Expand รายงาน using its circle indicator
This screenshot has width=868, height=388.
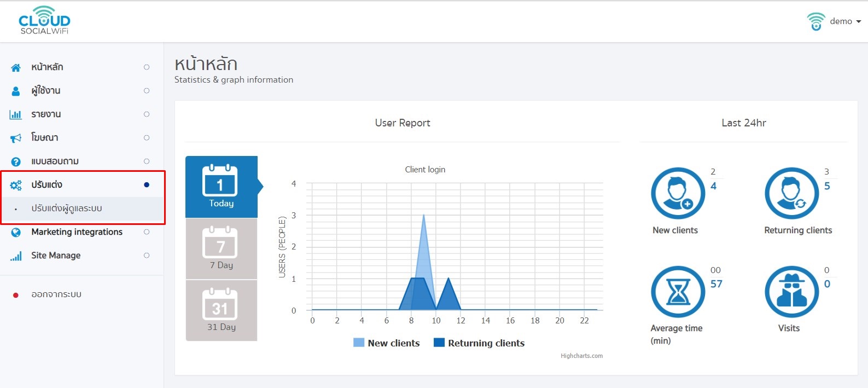pos(147,114)
